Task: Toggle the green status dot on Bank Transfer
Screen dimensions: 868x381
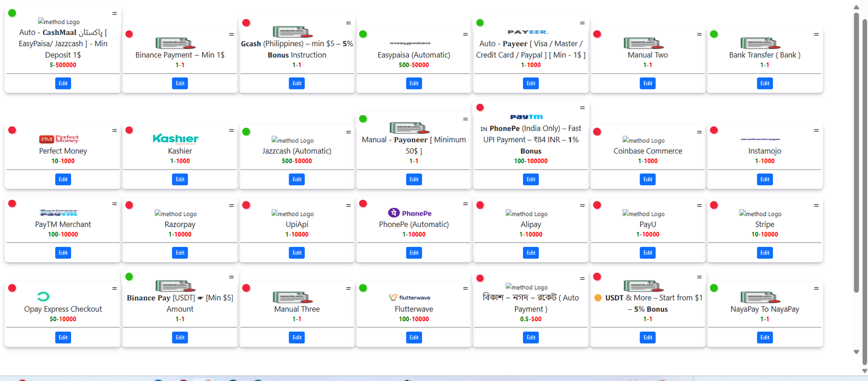Action: point(714,34)
